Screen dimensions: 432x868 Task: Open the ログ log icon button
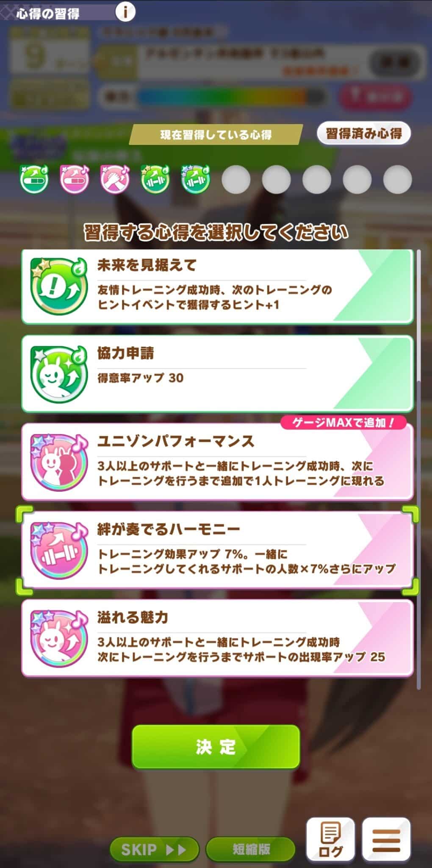click(330, 840)
